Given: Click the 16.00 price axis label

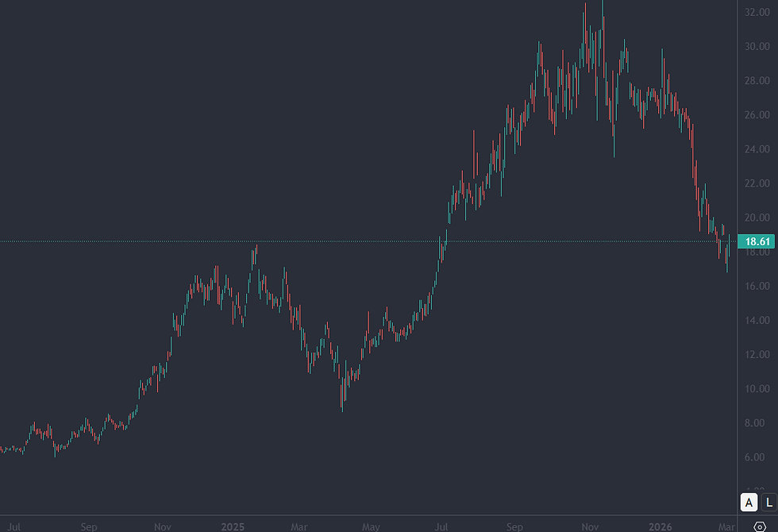Looking at the screenshot, I should coord(757,286).
